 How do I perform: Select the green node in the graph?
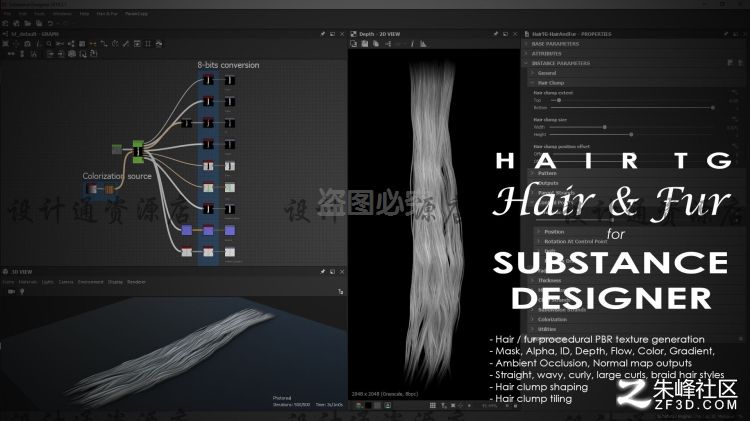[138, 151]
